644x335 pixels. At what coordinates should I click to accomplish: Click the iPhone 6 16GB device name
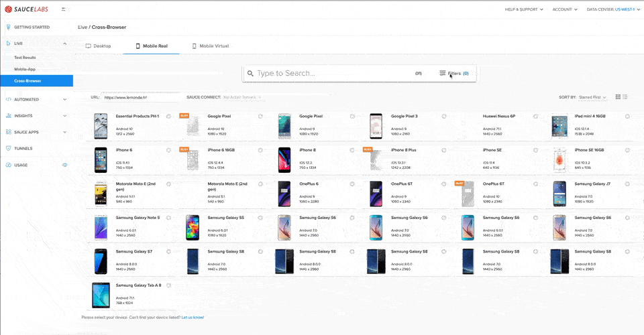click(x=221, y=150)
